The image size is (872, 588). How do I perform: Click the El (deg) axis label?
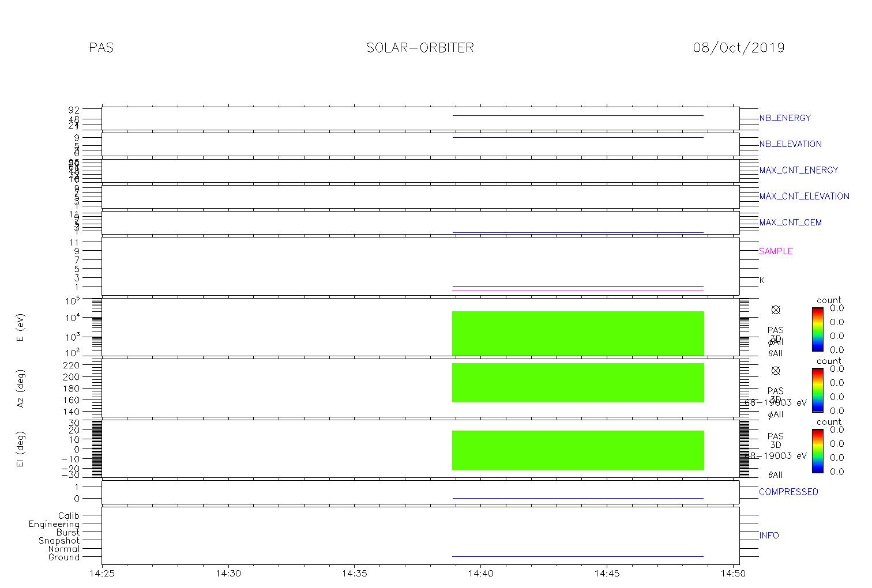coord(21,449)
